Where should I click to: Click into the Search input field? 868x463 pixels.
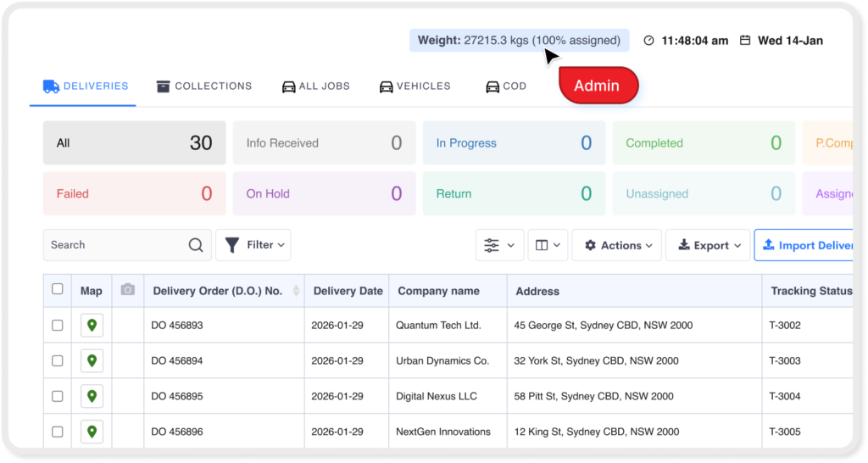coord(114,245)
